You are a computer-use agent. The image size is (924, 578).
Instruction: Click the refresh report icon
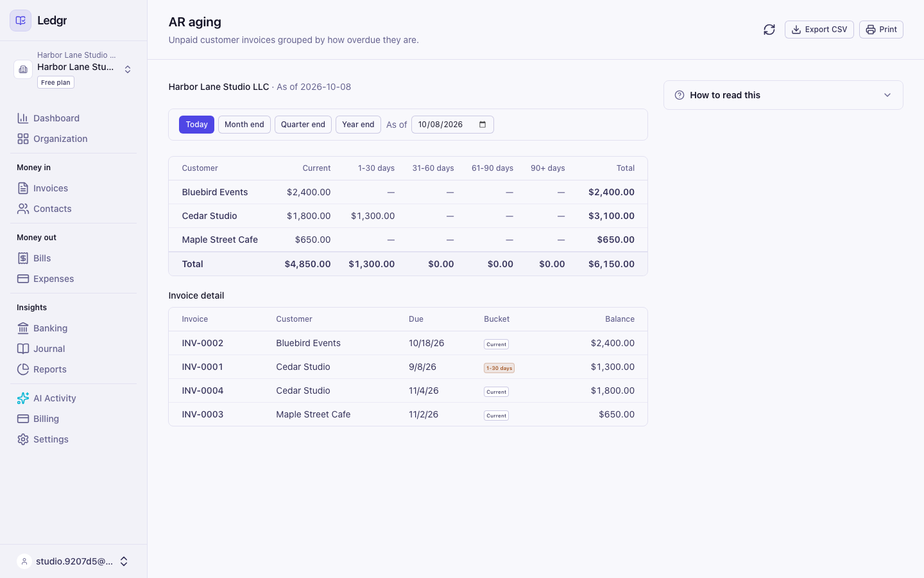point(769,30)
